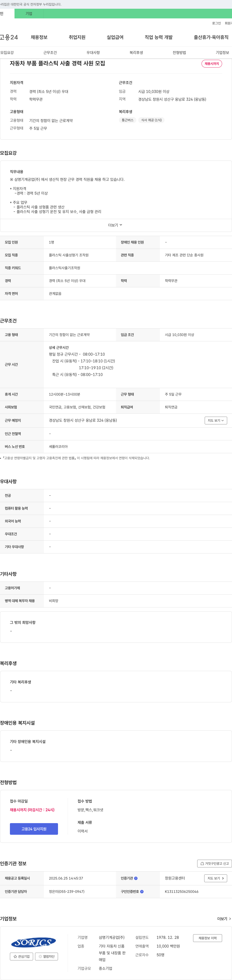Viewport: 232px width, 980px height.
Task: Open 더보기 link in 기업정보 section
Action: [x=224, y=919]
